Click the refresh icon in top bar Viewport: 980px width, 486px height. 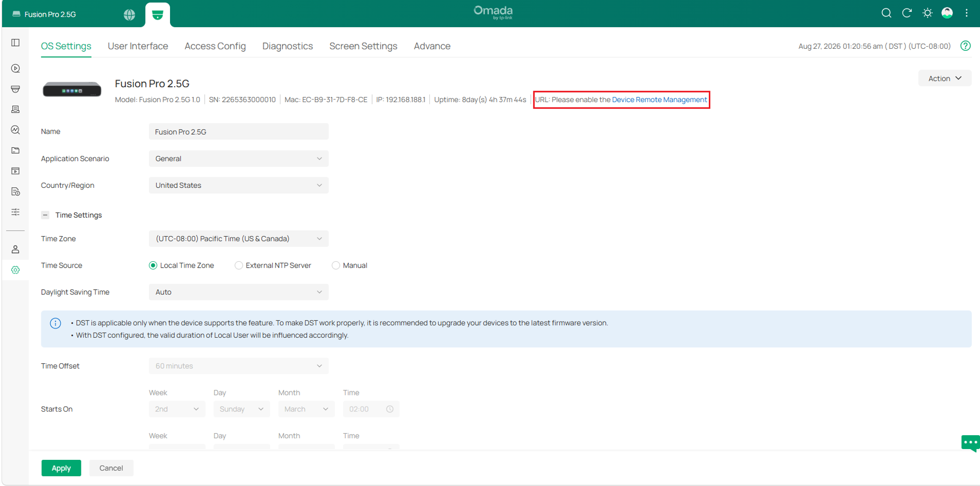[x=907, y=13]
